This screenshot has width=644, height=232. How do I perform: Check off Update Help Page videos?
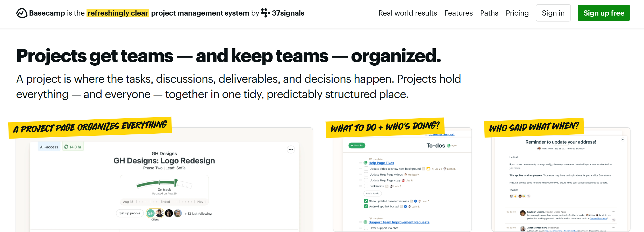pyautogui.click(x=366, y=174)
